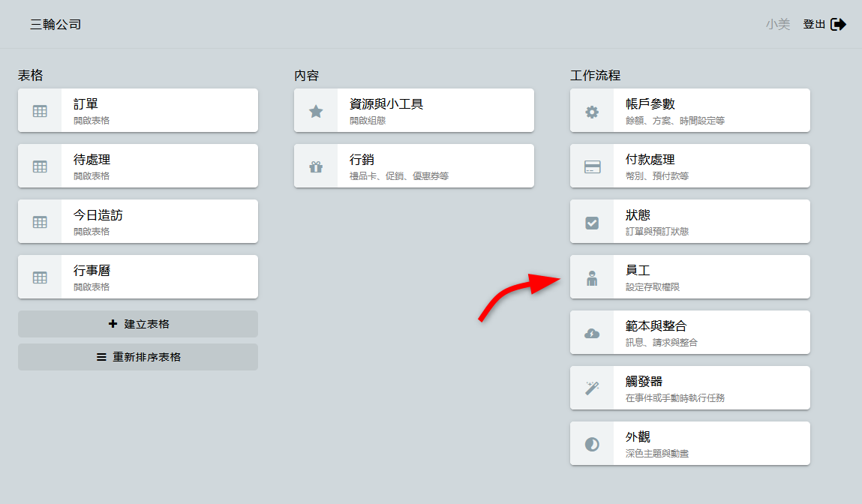Click the checkmark icon for 狀態

pyautogui.click(x=592, y=222)
